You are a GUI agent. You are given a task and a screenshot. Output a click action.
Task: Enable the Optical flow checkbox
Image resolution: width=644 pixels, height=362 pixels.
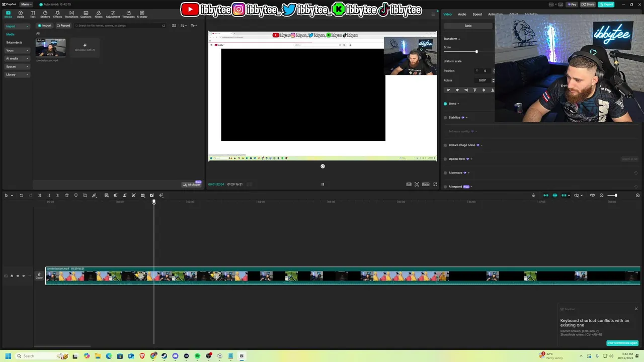pos(445,159)
